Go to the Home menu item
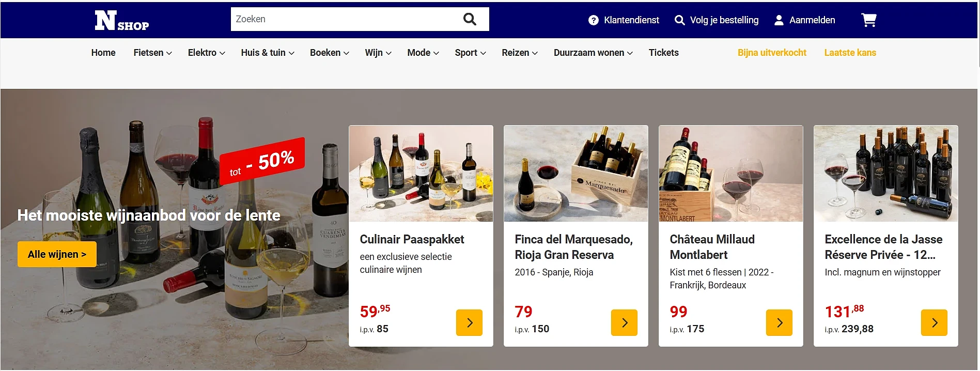This screenshot has width=980, height=371. (x=103, y=53)
